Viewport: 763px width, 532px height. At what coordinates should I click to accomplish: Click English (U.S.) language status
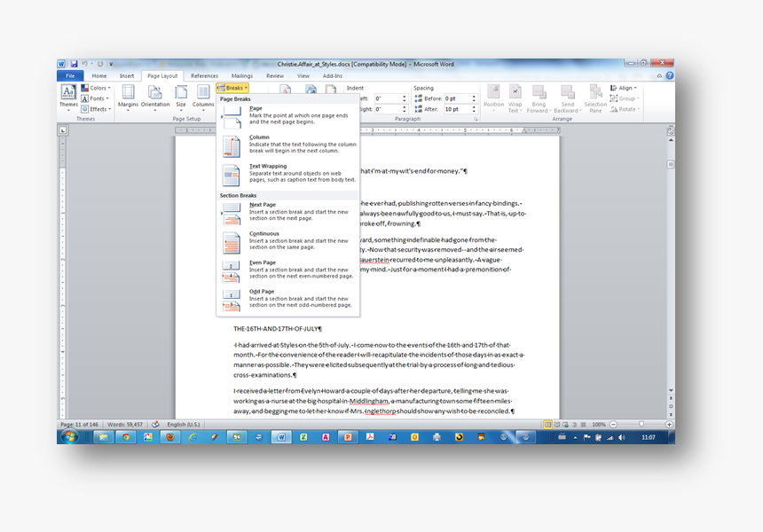click(184, 425)
